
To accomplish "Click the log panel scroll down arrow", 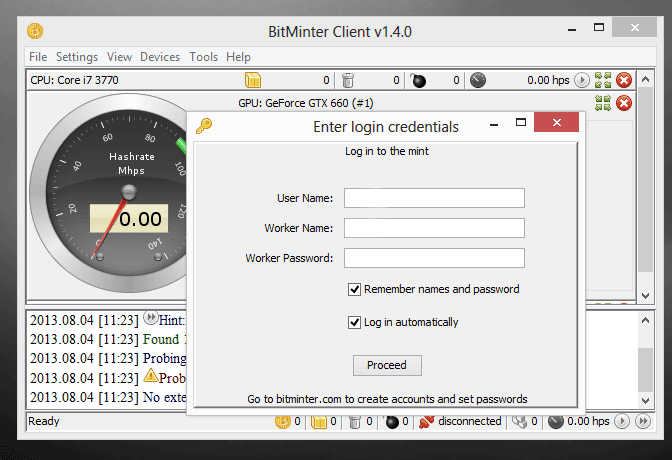I will (x=645, y=401).
